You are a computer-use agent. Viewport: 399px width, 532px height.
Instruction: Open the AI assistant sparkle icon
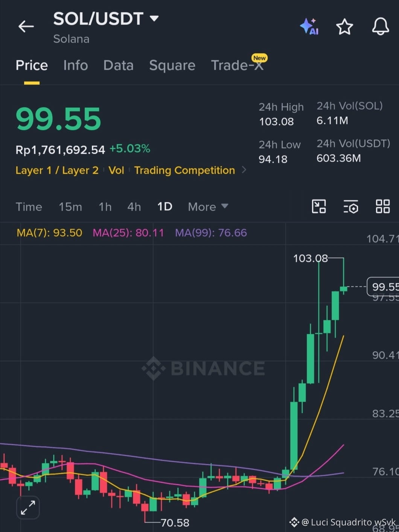pos(309,26)
